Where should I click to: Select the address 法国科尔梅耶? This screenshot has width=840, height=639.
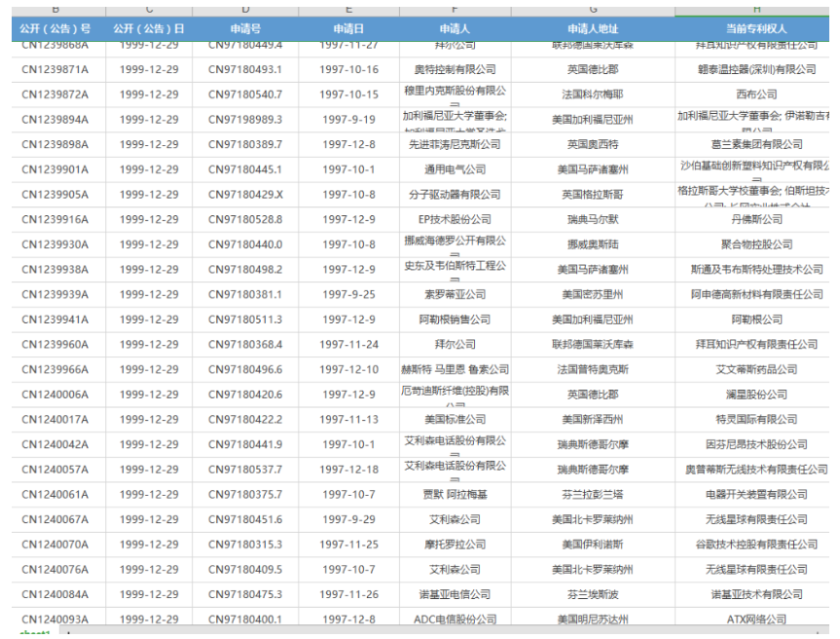[x=593, y=94]
